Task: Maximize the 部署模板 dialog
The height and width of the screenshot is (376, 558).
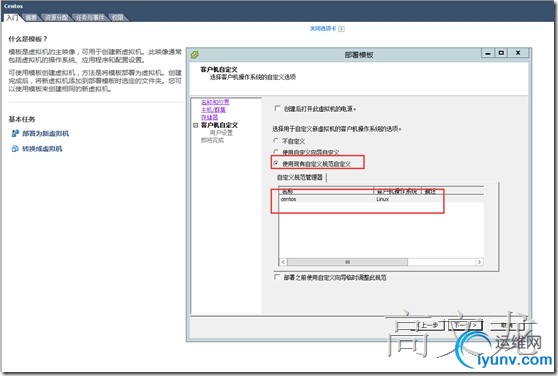Action: [501, 53]
